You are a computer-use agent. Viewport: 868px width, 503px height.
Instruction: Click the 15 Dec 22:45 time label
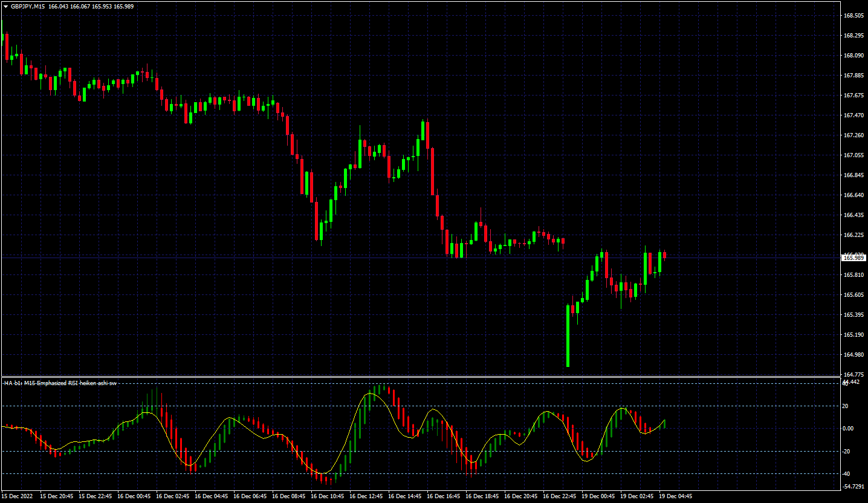tap(96, 496)
